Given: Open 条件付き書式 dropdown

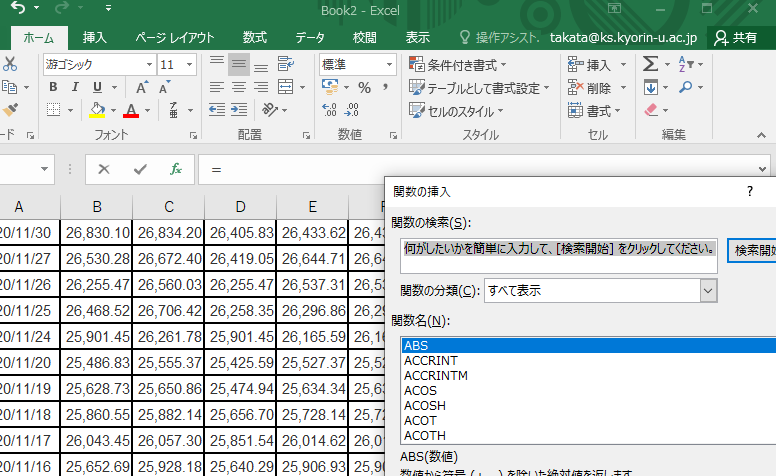Looking at the screenshot, I should point(458,64).
